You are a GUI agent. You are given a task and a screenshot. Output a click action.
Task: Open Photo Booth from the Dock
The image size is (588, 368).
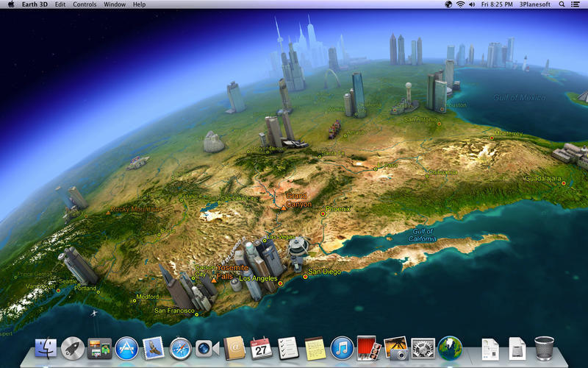[368, 348]
